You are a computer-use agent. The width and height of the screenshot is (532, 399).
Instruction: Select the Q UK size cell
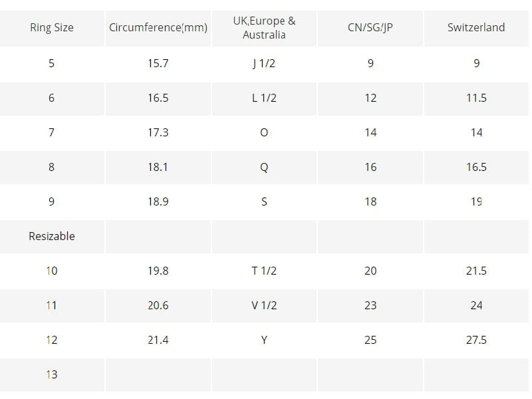[264, 167]
